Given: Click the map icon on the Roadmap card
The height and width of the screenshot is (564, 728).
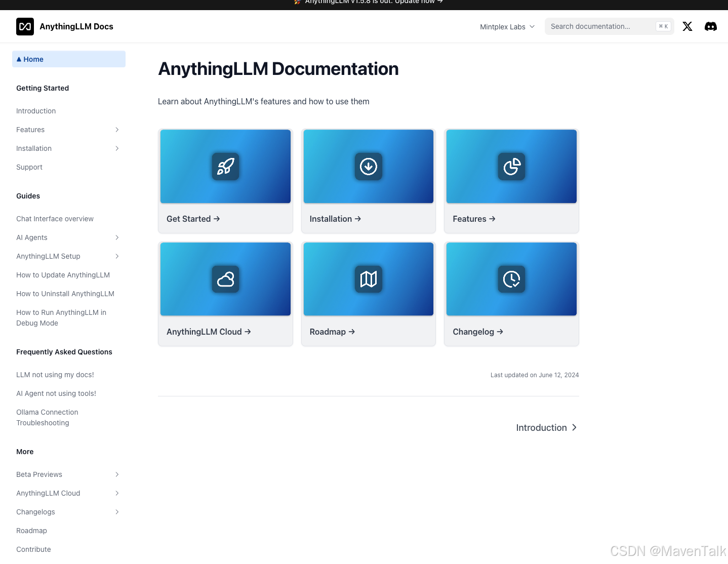Looking at the screenshot, I should click(369, 279).
